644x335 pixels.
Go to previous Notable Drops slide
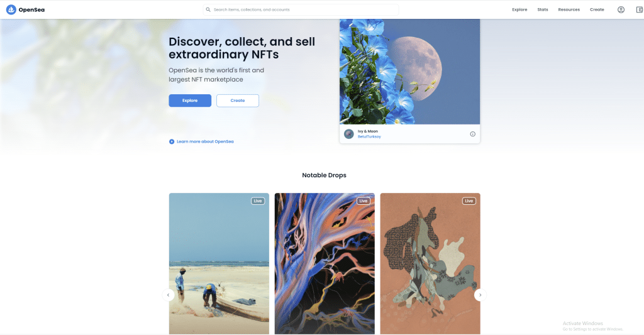point(169,295)
